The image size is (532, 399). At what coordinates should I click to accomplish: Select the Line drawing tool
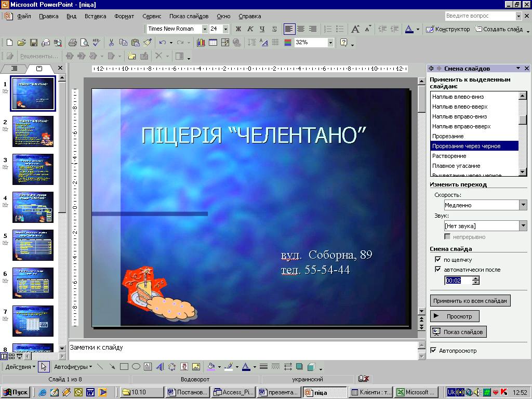[x=100, y=366]
